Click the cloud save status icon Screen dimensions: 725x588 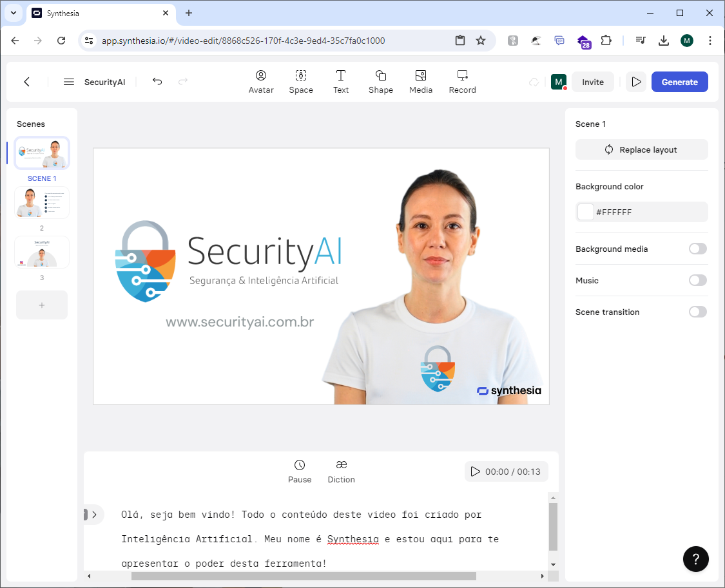point(534,82)
